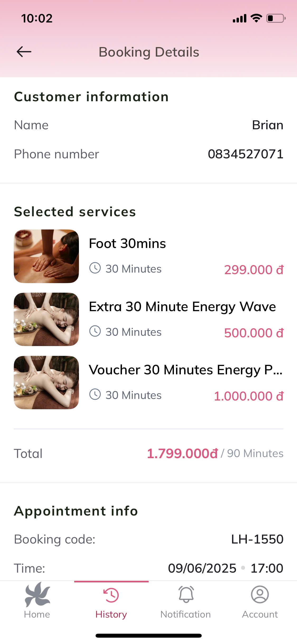
Task: Select the Foot 30mins service title
Action: [127, 243]
